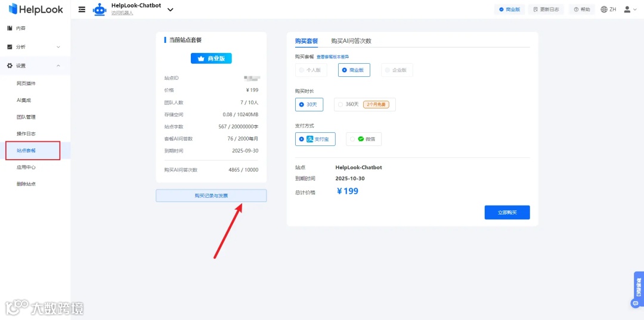Select the 商业版 plan radio option
The width and height of the screenshot is (644, 320).
click(x=354, y=70)
